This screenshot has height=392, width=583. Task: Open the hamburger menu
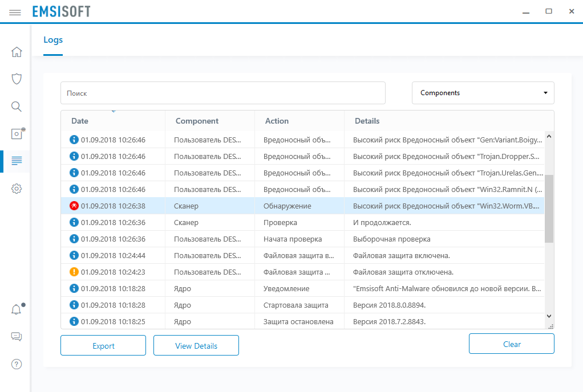(x=15, y=12)
